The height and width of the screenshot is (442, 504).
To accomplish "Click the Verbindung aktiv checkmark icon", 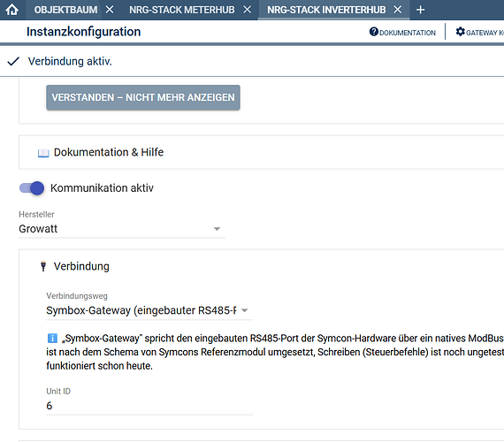I will pos(13,61).
